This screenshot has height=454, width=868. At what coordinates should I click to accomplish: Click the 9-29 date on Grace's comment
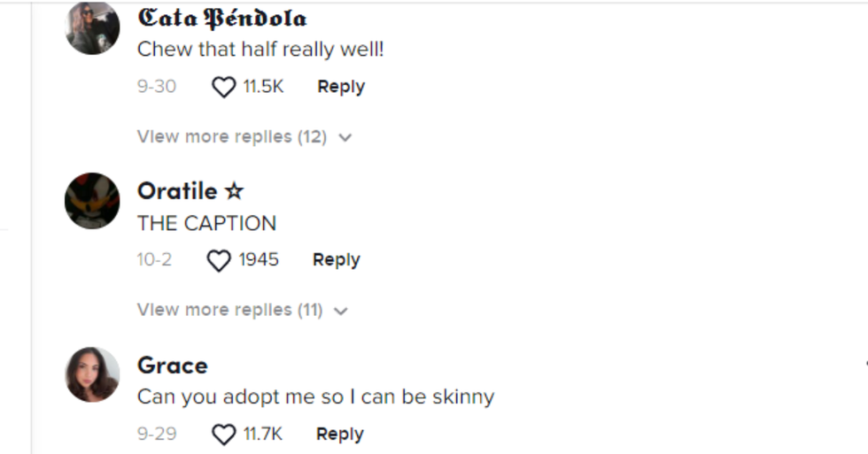(x=157, y=435)
